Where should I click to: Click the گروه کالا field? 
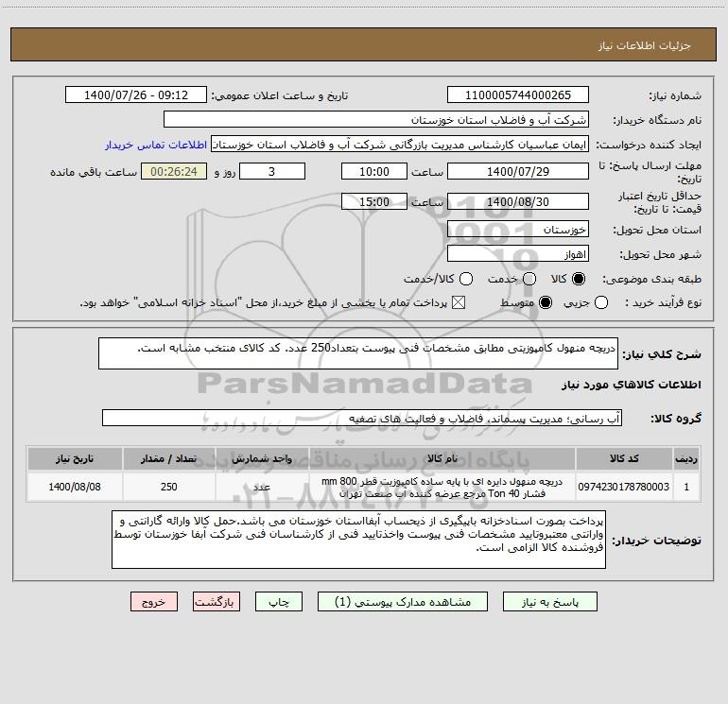362,418
